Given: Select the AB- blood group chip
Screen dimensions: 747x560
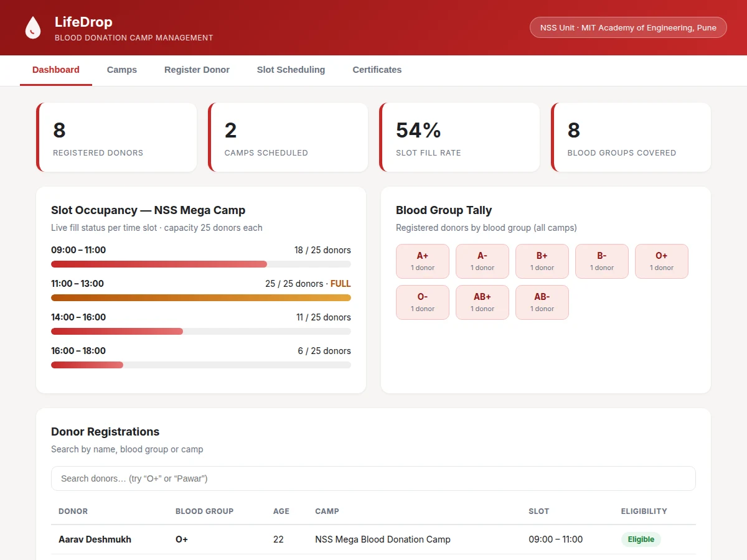Looking at the screenshot, I should click(x=542, y=302).
